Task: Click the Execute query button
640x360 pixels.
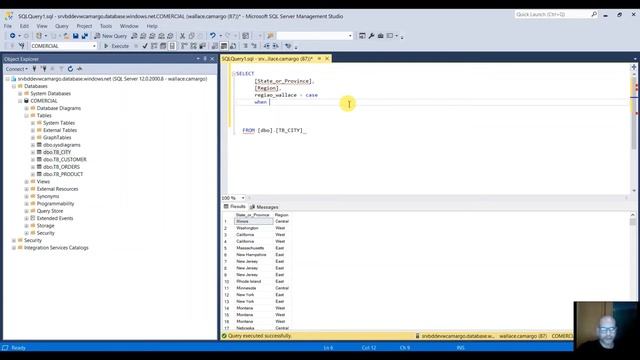Action: (x=116, y=46)
